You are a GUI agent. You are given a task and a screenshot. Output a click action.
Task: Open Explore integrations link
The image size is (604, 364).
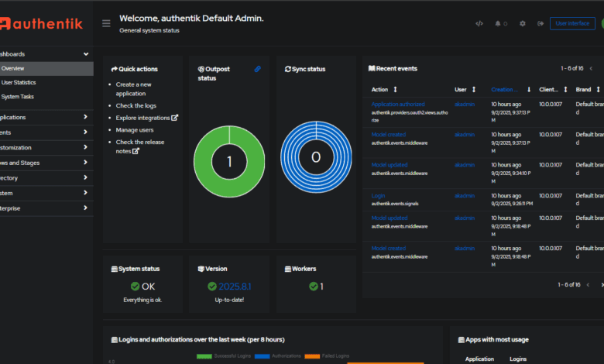(x=147, y=118)
